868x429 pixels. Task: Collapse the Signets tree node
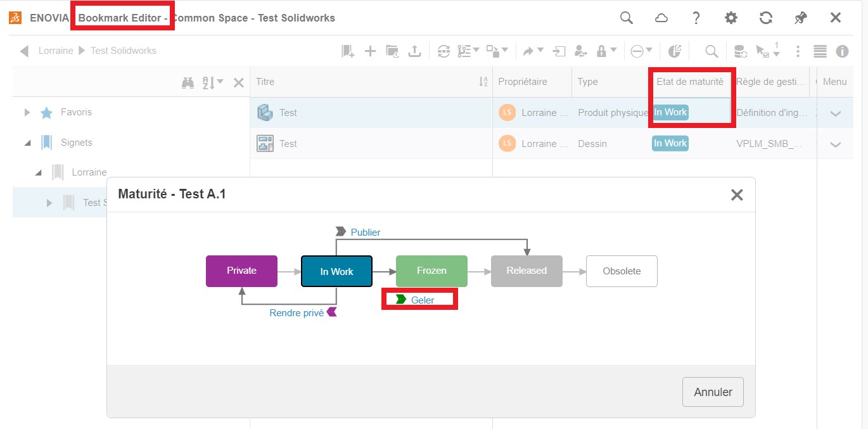pyautogui.click(x=27, y=143)
